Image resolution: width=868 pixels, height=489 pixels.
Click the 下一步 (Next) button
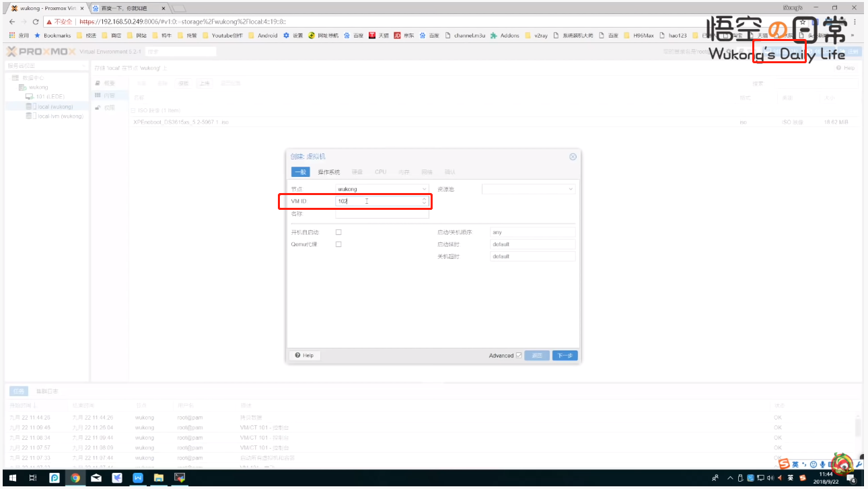[x=565, y=355]
